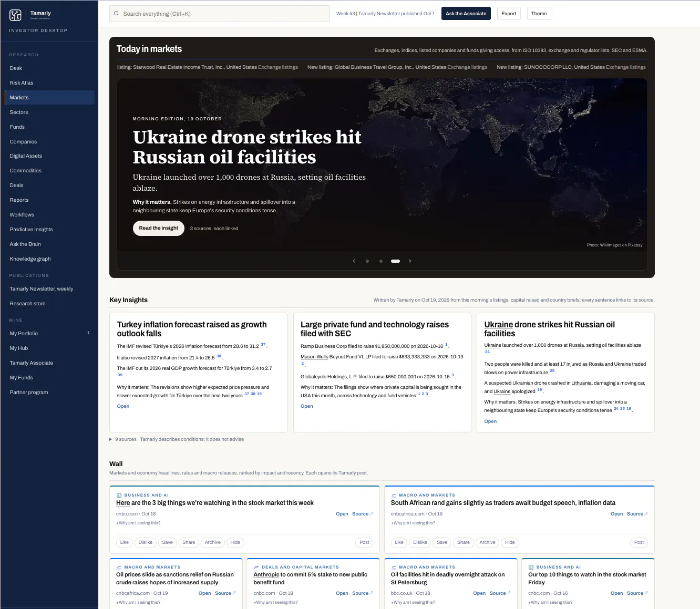The image size is (700, 609).
Task: Click the Macro and Markets icon on the 'Oil prices slide' card
Action: pos(119,567)
